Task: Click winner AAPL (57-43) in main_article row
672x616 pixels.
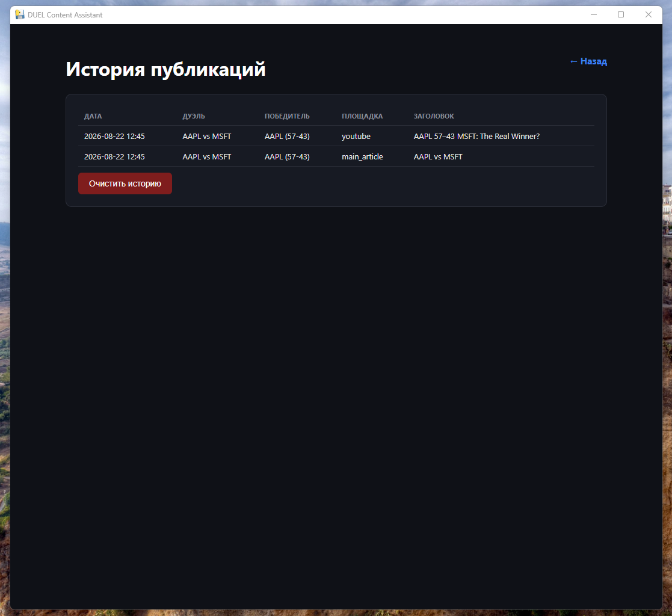Action: point(287,157)
